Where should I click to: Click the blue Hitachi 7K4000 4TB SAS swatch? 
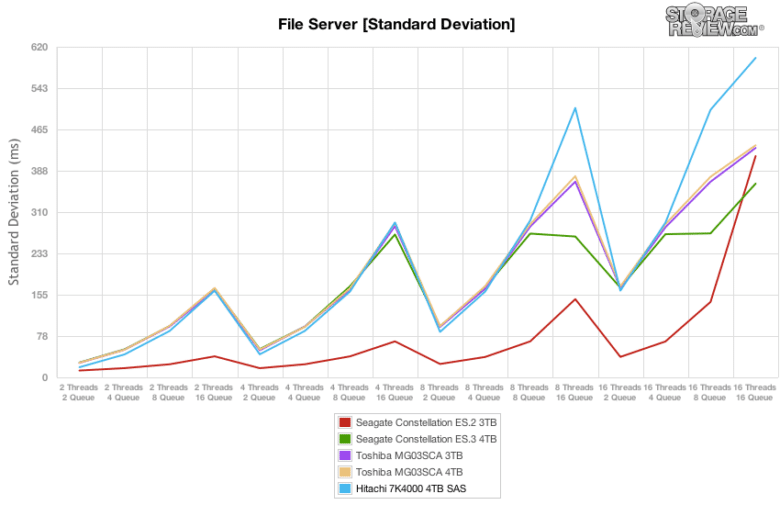[x=345, y=488]
